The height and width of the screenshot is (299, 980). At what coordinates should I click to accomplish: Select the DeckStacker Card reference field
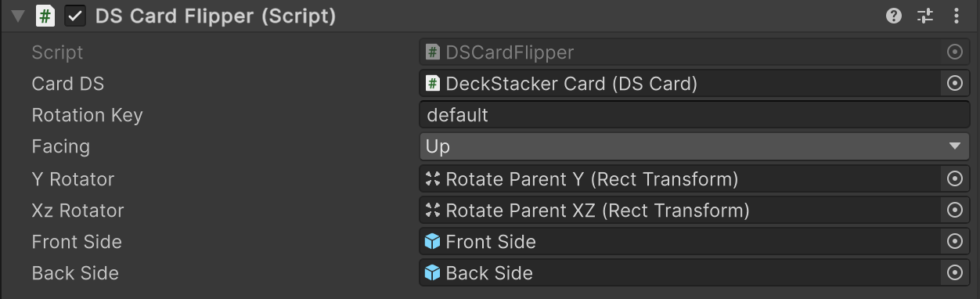679,83
